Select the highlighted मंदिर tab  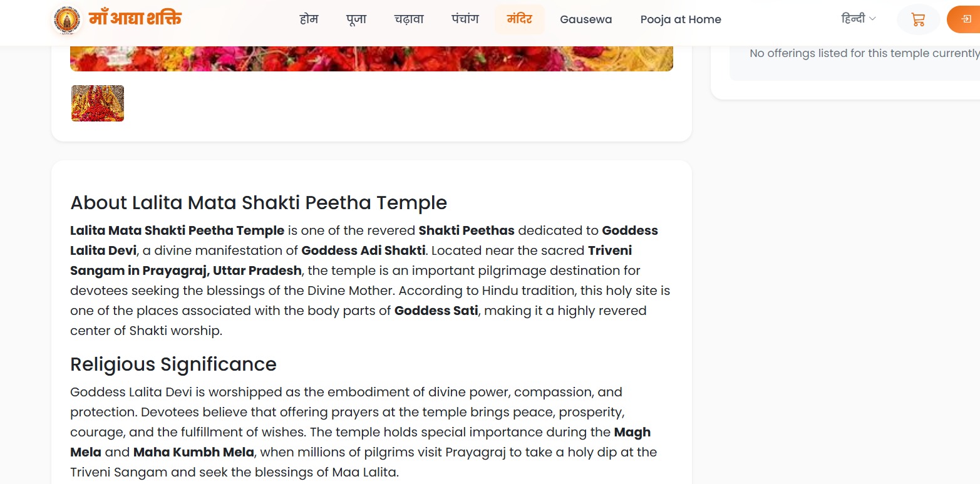pyautogui.click(x=520, y=19)
